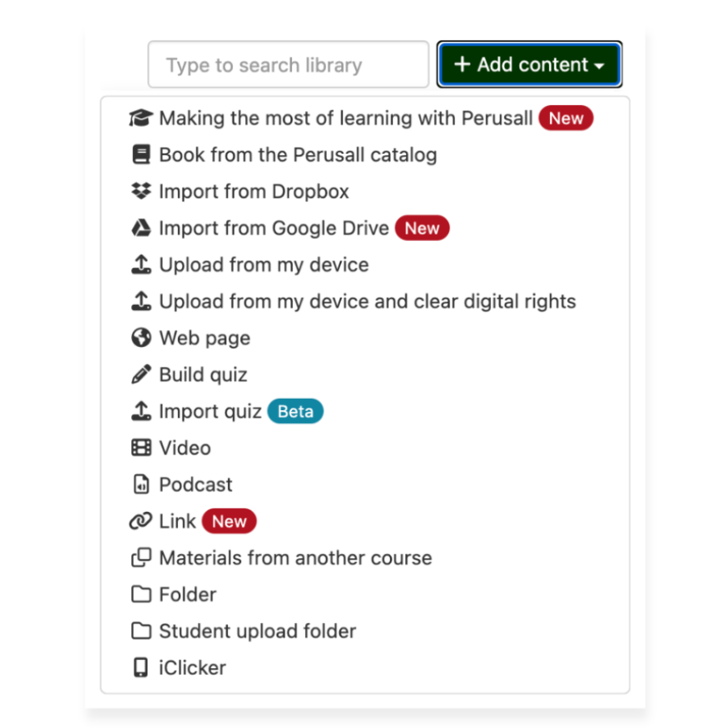Click the iClicker remote icon

pos(142,667)
